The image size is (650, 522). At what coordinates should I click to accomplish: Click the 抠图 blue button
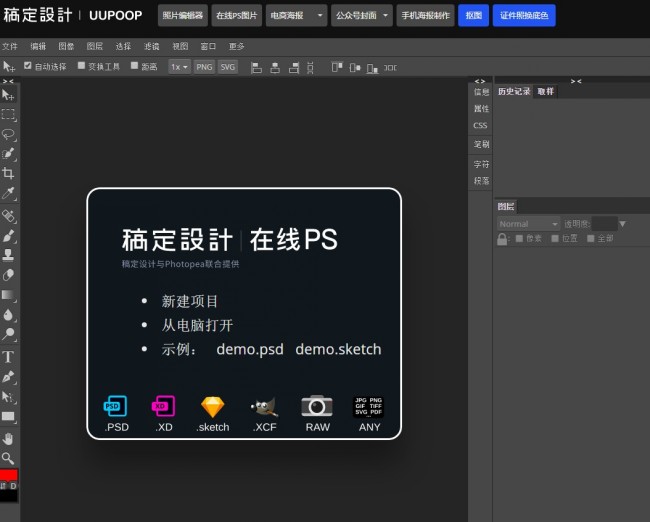pos(473,16)
